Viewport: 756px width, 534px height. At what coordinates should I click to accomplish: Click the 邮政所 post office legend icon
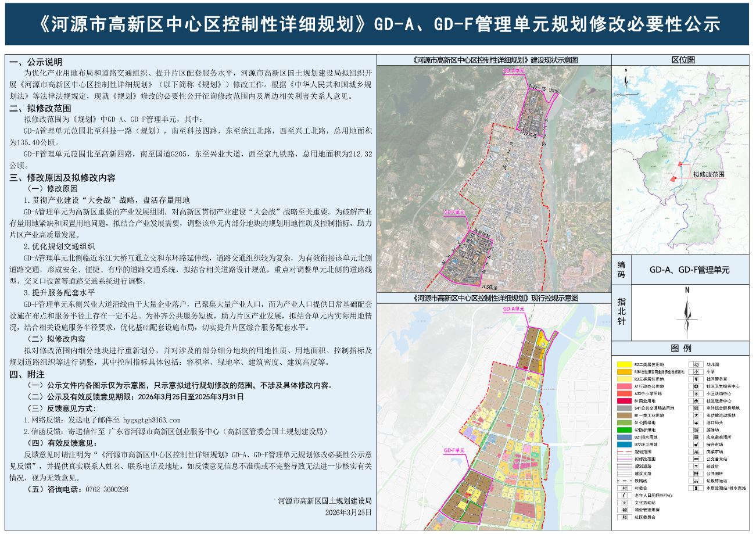pyautogui.click(x=695, y=466)
